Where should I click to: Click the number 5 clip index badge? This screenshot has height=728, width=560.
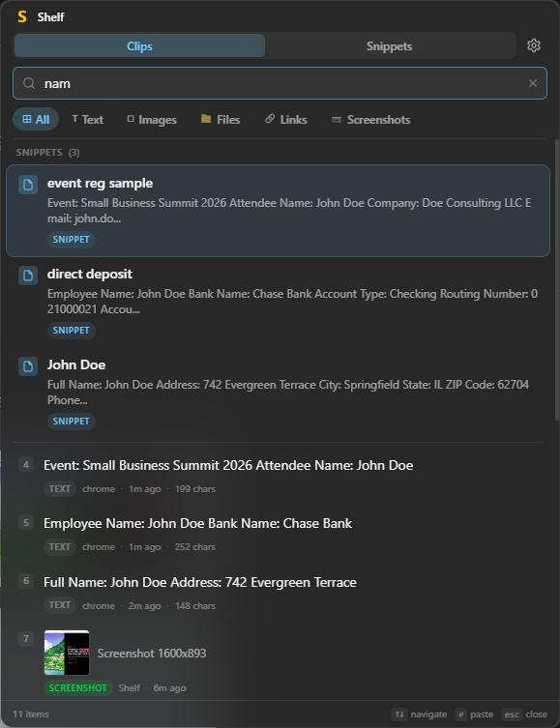coord(26,523)
